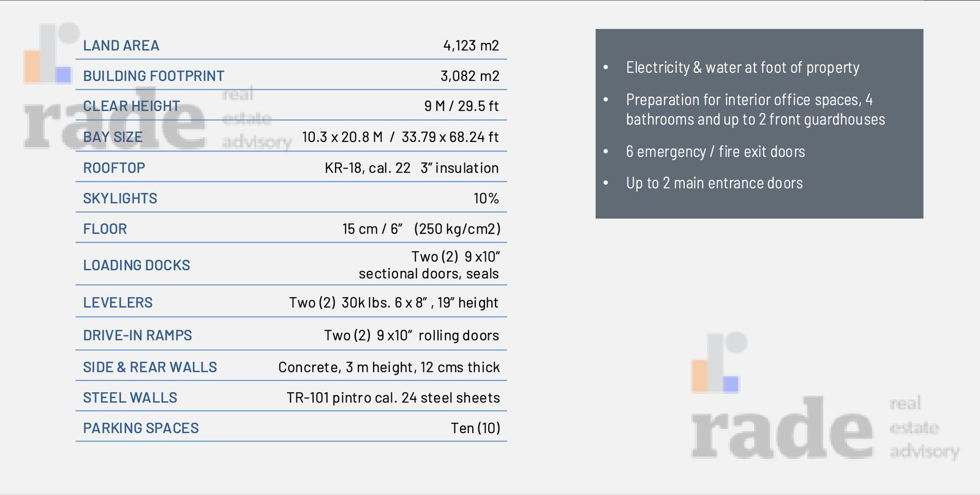Select the electricity & water bullet point
The width and height of the screenshot is (980, 495).
742,67
